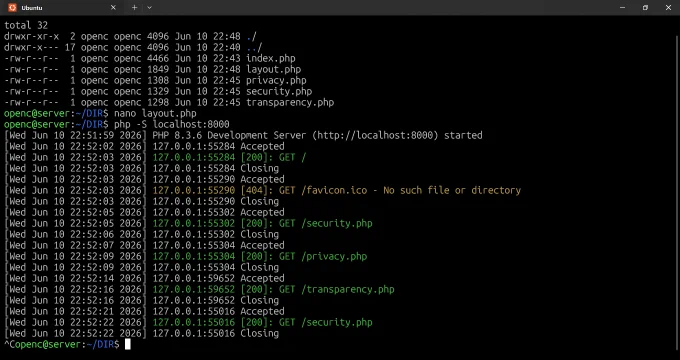This screenshot has width=680, height=360.
Task: Click permissions 'drwxr-x---' of parent directory
Action: coord(31,47)
